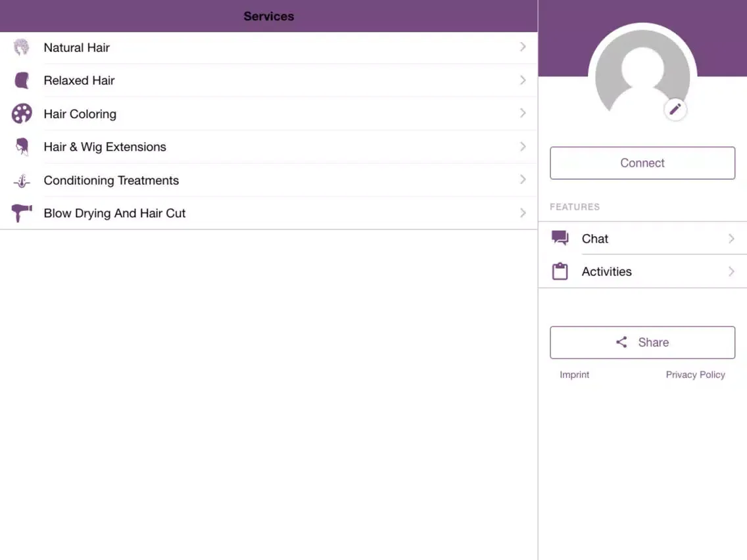
Task: Expand the Hair Coloring row chevron
Action: click(523, 114)
